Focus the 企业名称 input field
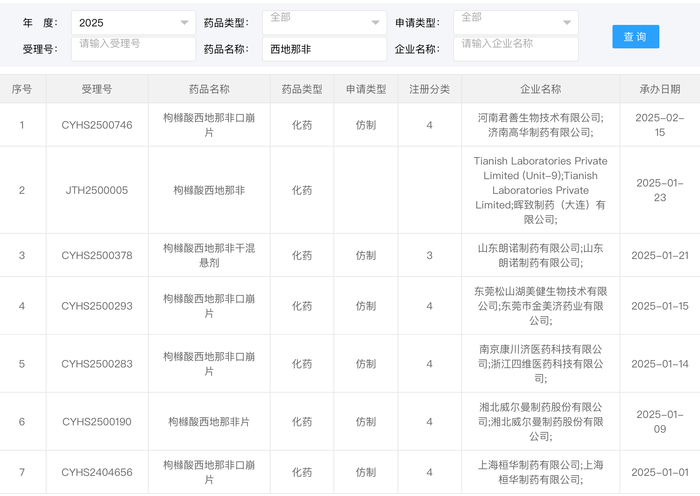The width and height of the screenshot is (700, 496). point(514,48)
